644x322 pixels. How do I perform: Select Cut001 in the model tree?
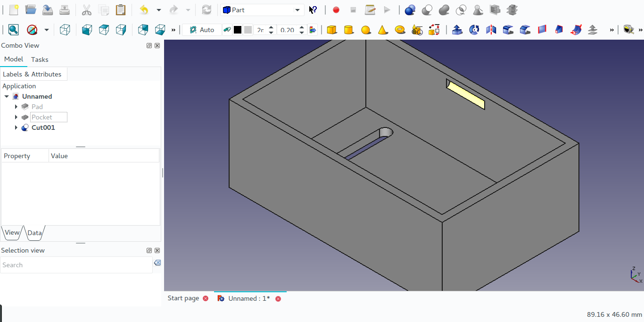(x=43, y=127)
